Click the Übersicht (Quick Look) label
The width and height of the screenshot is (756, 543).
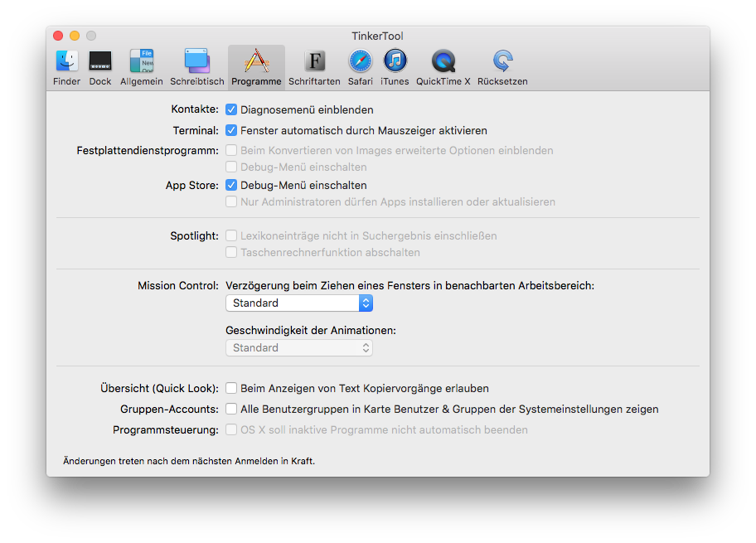(159, 388)
